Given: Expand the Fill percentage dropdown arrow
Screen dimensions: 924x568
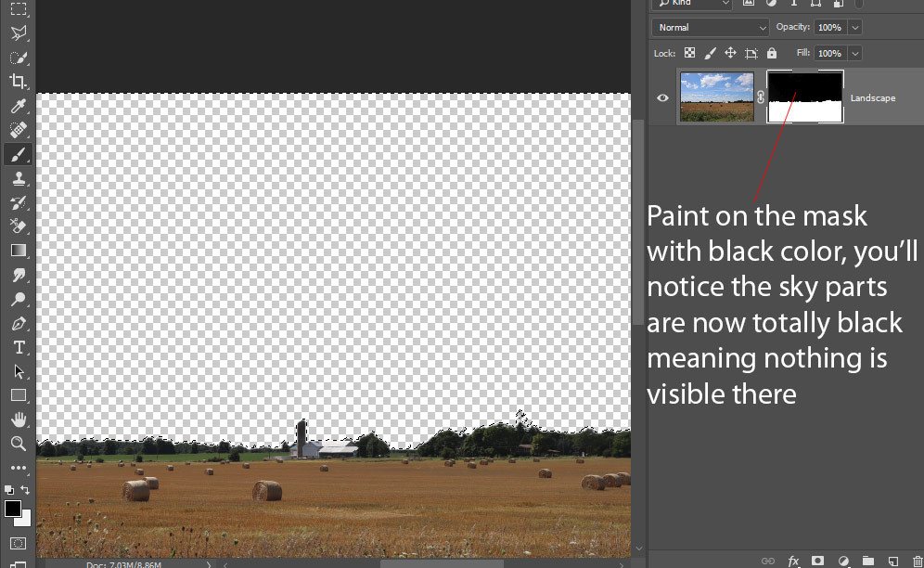Looking at the screenshot, I should point(854,54).
